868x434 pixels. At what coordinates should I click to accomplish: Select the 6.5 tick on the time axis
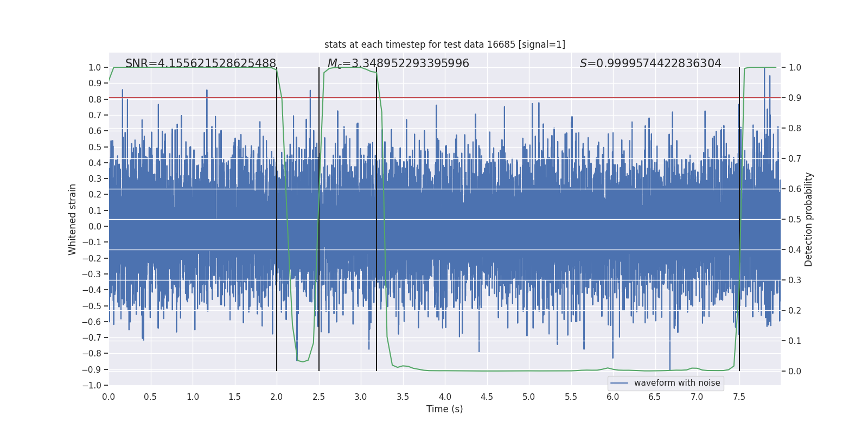point(655,397)
